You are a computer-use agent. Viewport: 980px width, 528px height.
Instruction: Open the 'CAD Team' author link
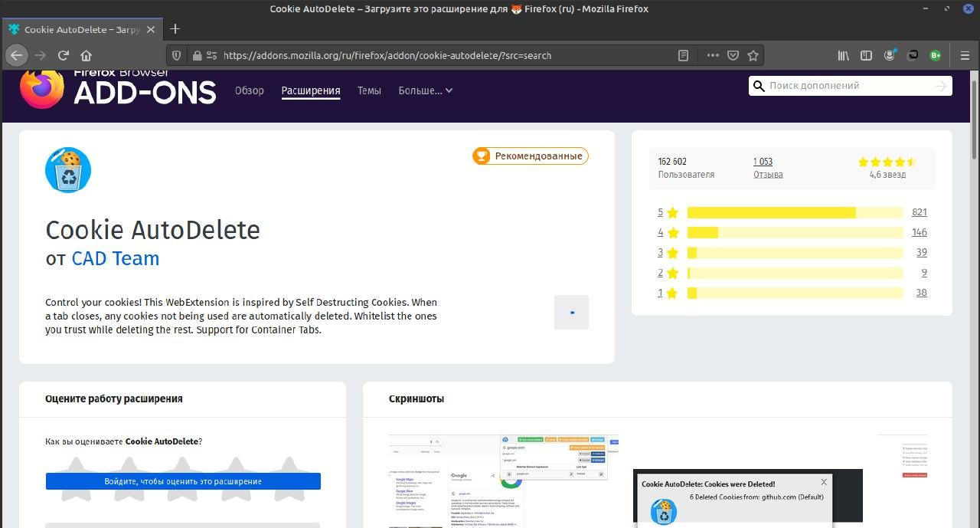116,258
